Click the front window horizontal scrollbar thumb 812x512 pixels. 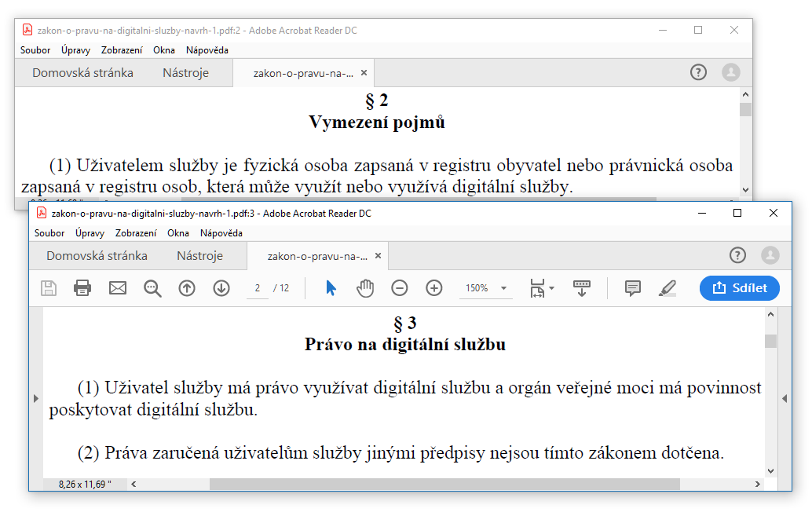coord(444,484)
